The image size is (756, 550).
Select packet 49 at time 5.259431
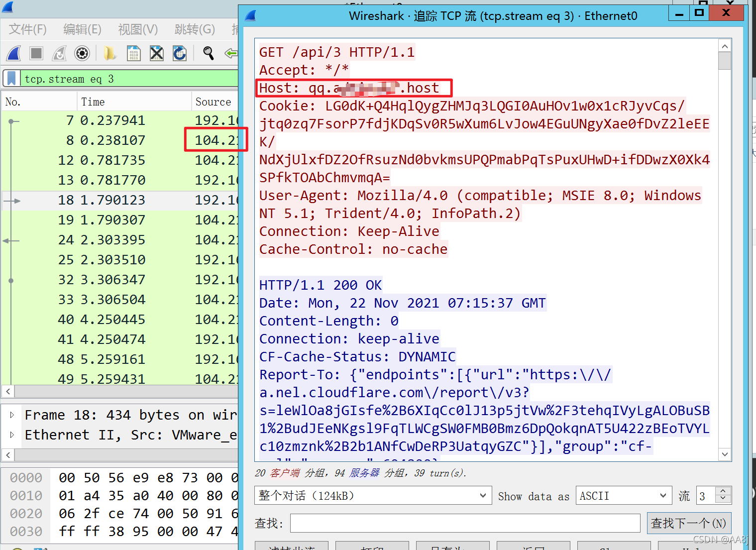pyautogui.click(x=120, y=378)
